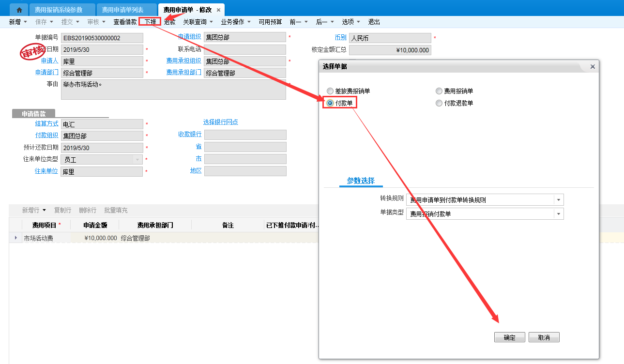The image size is (624, 364).
Task: Click the 下推 toolbar button
Action: (150, 22)
